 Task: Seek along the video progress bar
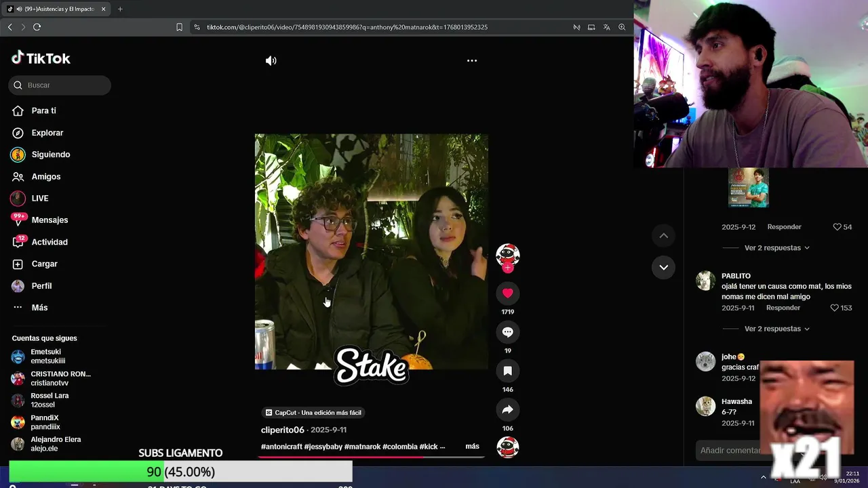point(371,457)
